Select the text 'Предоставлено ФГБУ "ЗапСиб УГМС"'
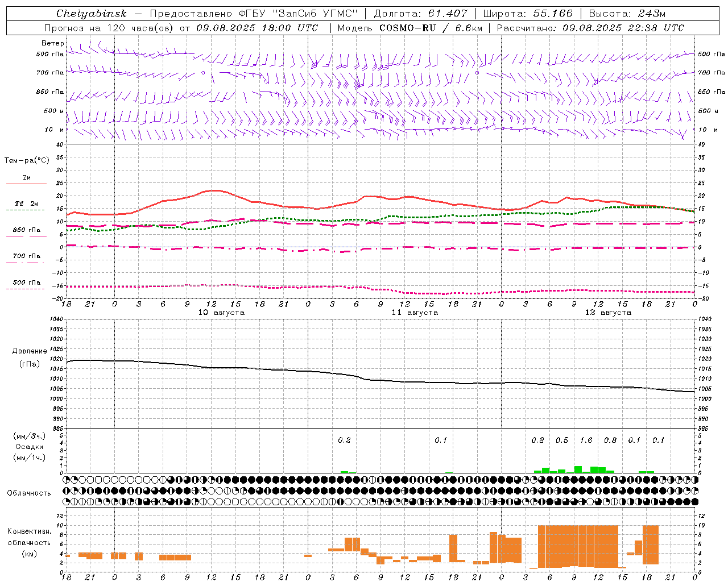This screenshot has height=582, width=728. click(253, 14)
